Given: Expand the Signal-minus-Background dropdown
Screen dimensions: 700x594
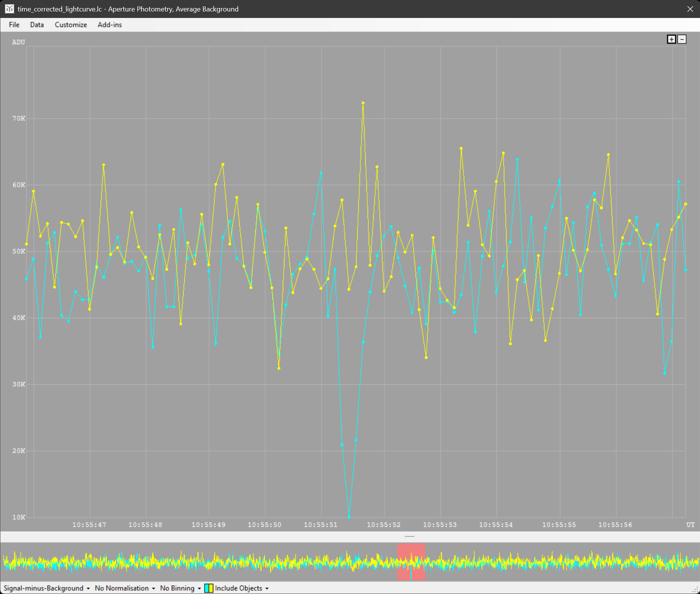Looking at the screenshot, I should coord(47,588).
